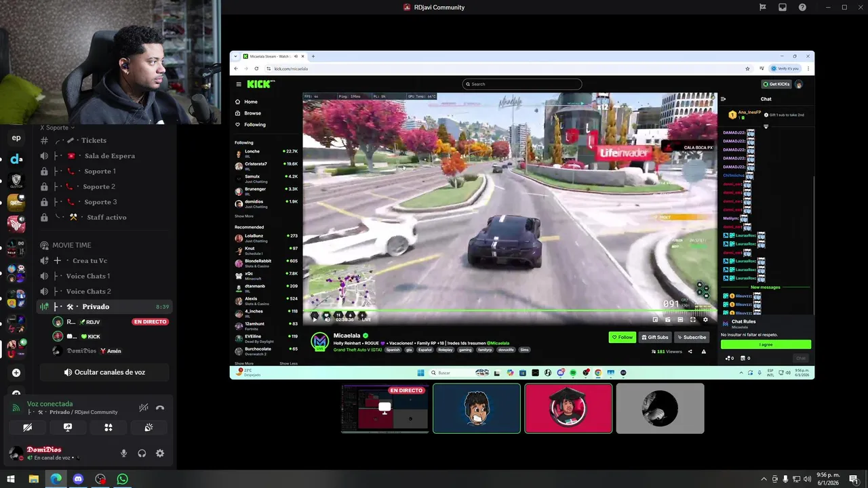Click the Share icon beside viewer count
Viewport: 868px width, 488px height.
(x=690, y=352)
